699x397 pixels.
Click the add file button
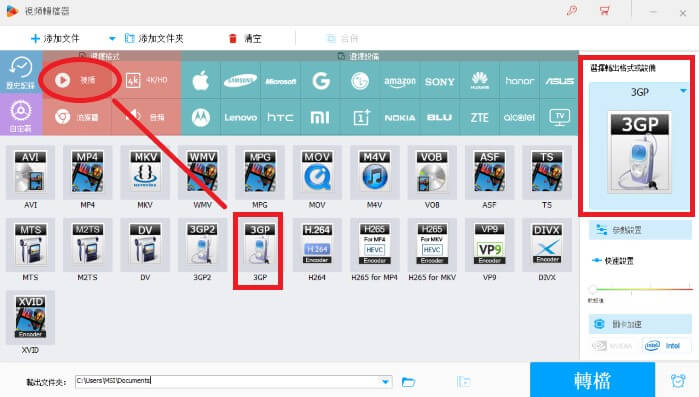tap(55, 39)
